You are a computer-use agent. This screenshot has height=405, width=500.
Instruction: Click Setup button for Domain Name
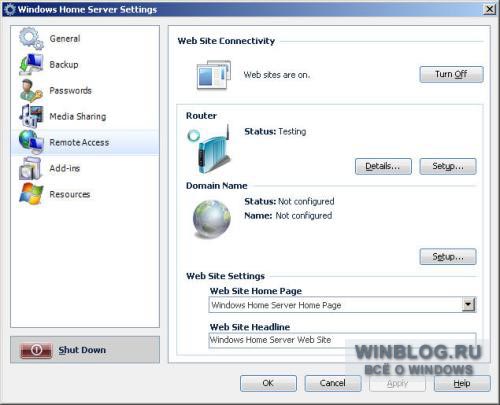point(448,257)
